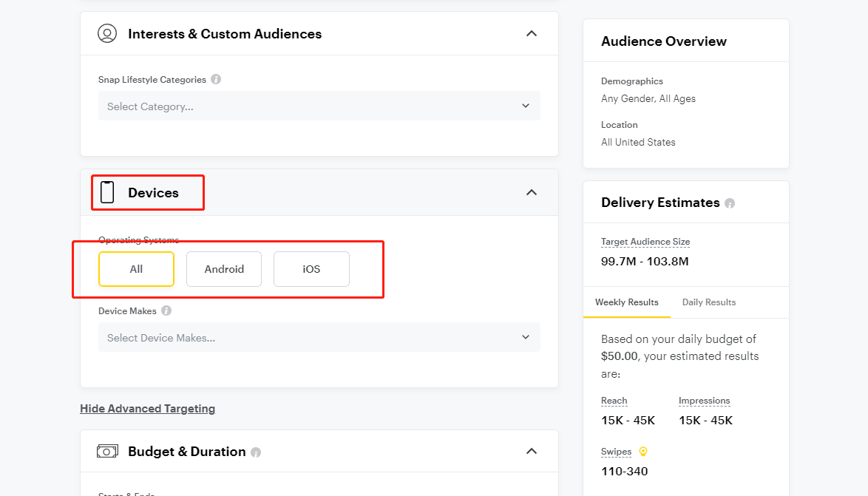
Task: Switch to Weekly Results tab
Action: pos(627,302)
